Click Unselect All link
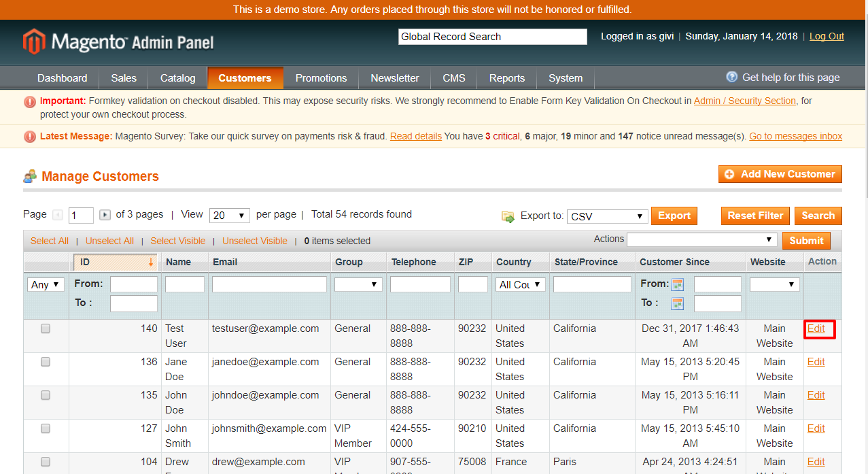The width and height of the screenshot is (868, 474). click(x=109, y=241)
